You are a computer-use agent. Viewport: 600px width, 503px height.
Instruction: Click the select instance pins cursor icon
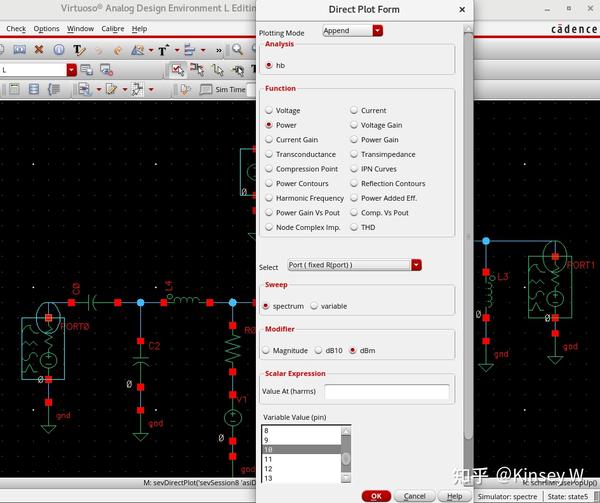click(x=197, y=70)
